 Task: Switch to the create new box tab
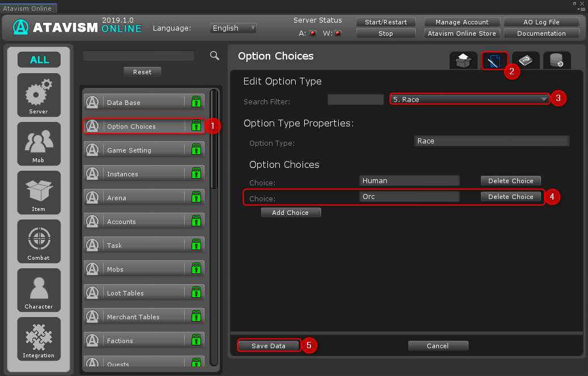tap(463, 61)
